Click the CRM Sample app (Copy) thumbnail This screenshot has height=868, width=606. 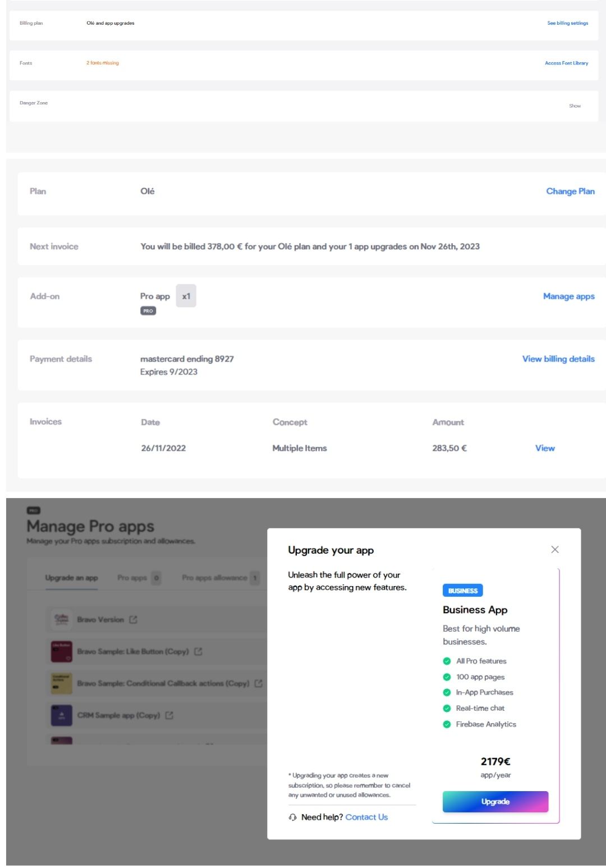coord(62,715)
